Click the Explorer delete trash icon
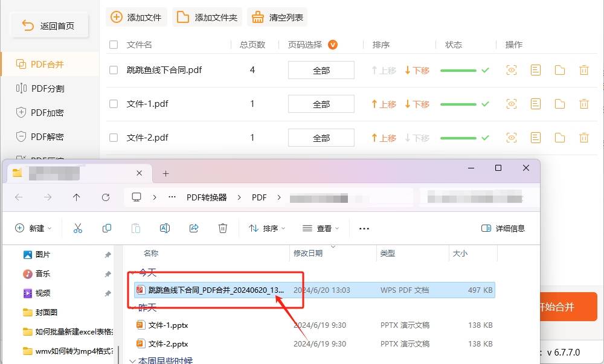This screenshot has width=604, height=364. (223, 228)
